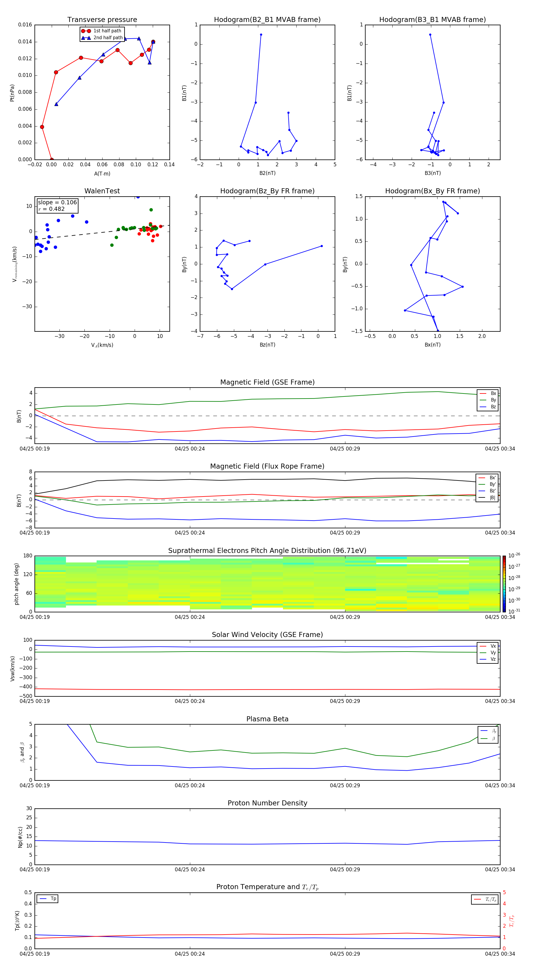Image resolution: width=535 pixels, height=980 pixels.
Task: Select the βp entry in Plasma Beta legend
Action: [x=488, y=731]
